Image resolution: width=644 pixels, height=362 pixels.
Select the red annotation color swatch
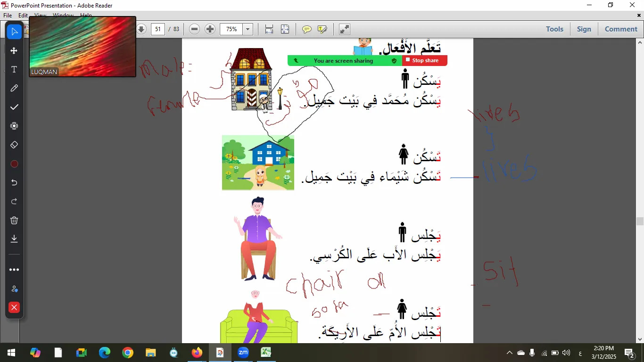coord(14,164)
